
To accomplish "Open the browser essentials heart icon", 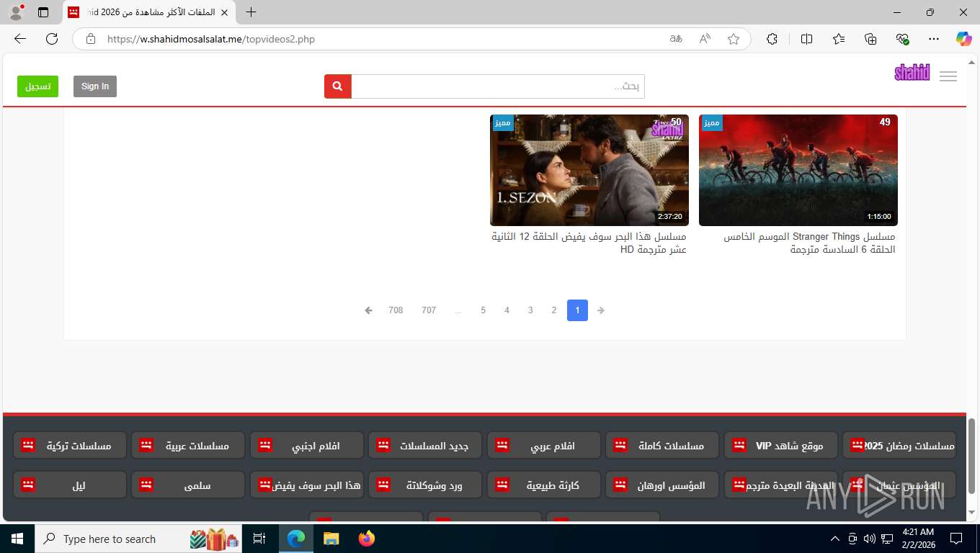I will coord(902,39).
